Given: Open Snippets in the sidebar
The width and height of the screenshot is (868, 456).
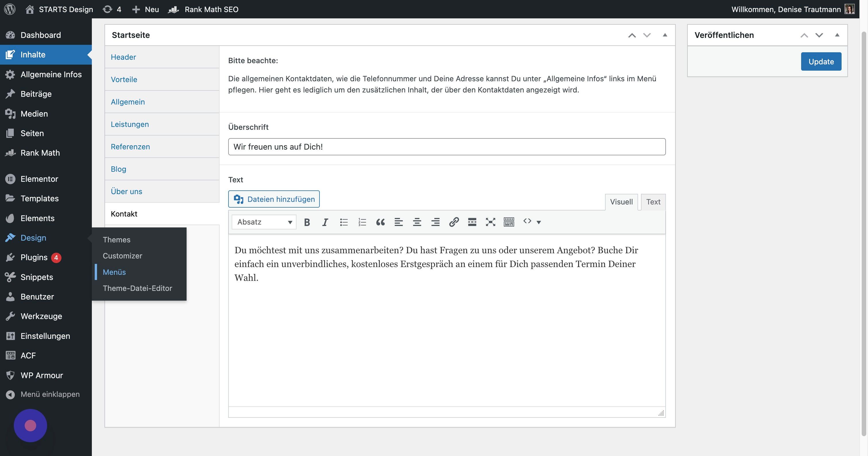Looking at the screenshot, I should (46, 277).
